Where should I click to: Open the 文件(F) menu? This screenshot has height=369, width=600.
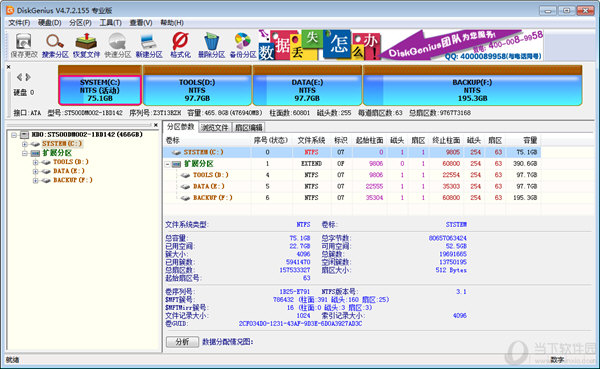[19, 23]
